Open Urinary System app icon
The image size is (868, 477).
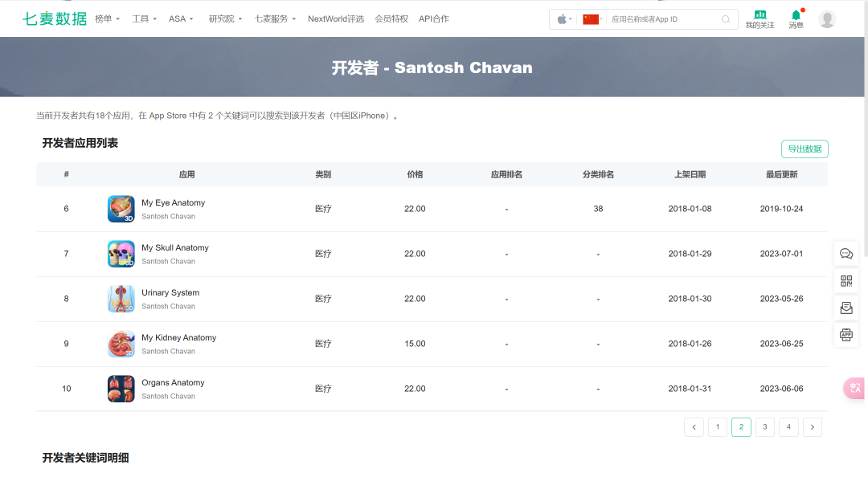pyautogui.click(x=121, y=299)
